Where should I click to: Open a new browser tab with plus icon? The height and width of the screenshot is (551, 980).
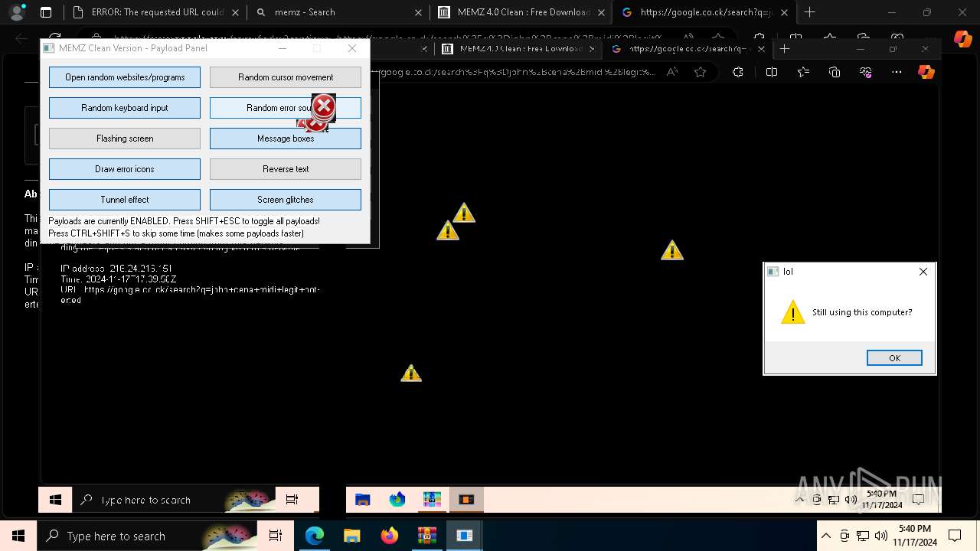point(809,12)
